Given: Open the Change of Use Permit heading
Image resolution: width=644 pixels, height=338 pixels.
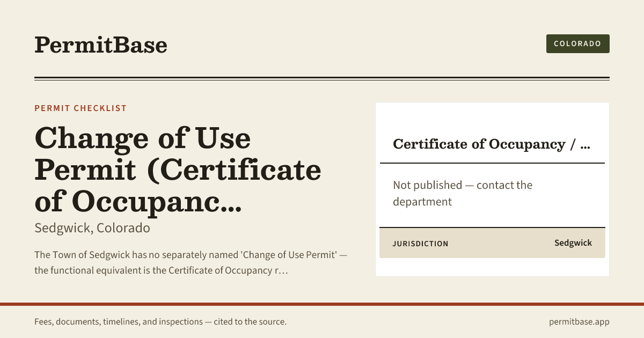Looking at the screenshot, I should point(178,170).
